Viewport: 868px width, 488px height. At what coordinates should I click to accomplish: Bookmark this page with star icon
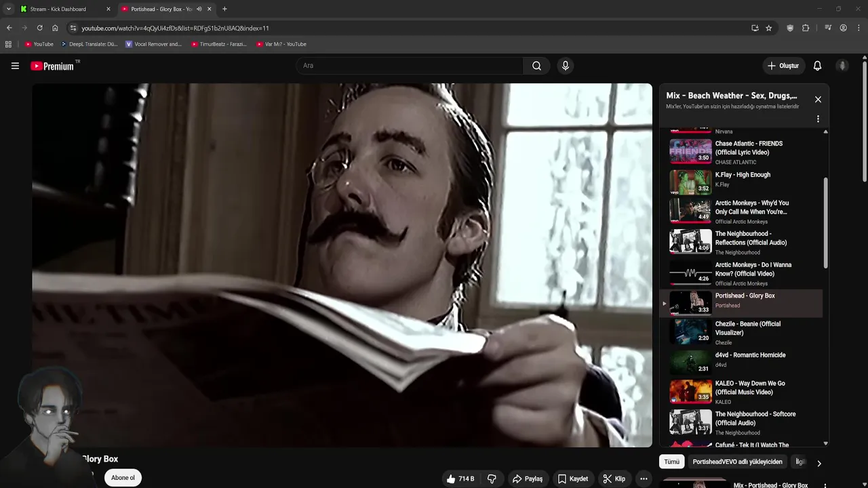(768, 28)
